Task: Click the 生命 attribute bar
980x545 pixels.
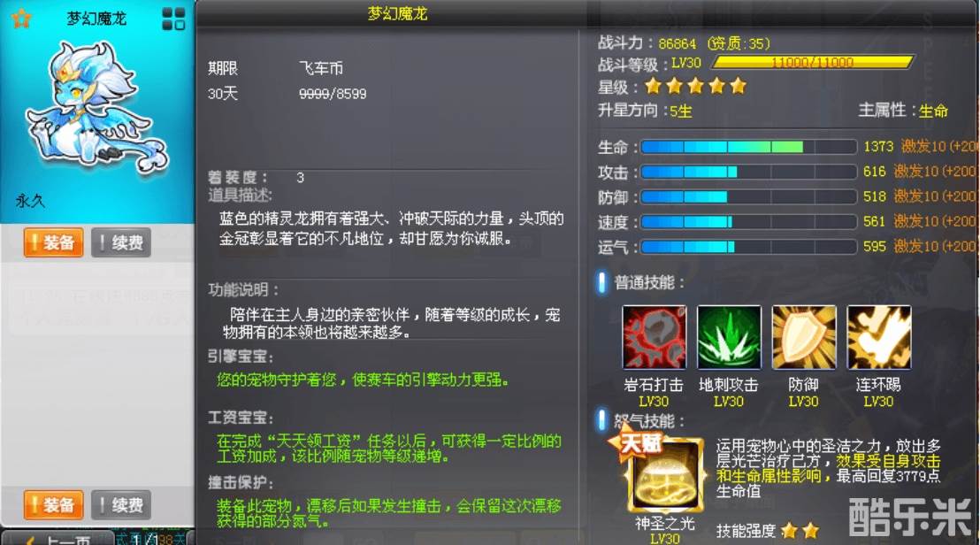Action: [749, 147]
